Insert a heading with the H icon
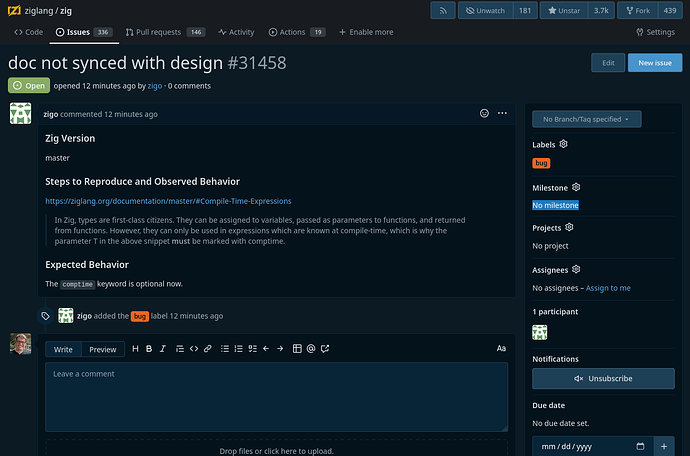Image resolution: width=690 pixels, height=456 pixels. (x=135, y=349)
